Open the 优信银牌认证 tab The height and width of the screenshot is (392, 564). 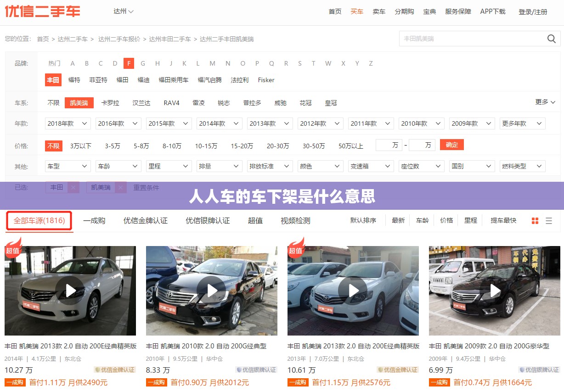pyautogui.click(x=208, y=221)
